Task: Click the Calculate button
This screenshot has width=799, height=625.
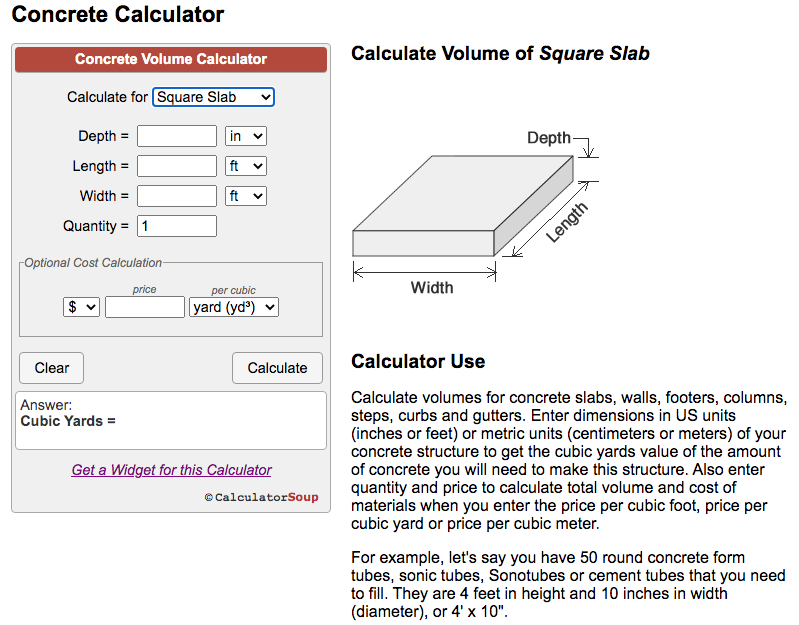Action: tap(277, 368)
